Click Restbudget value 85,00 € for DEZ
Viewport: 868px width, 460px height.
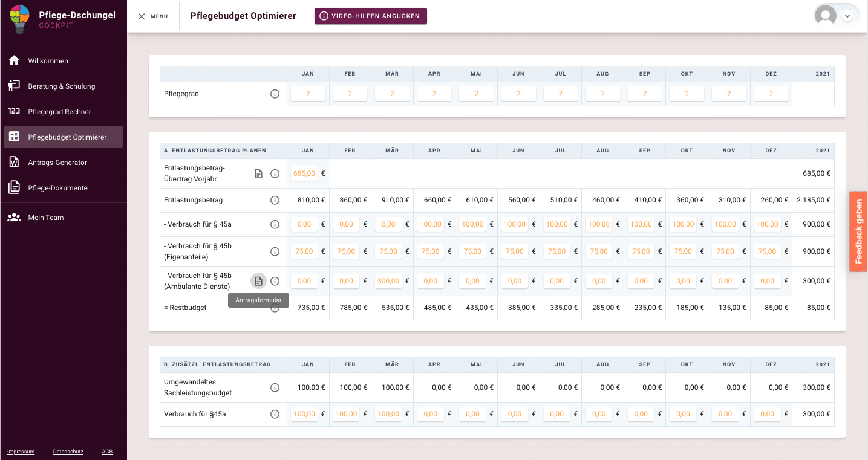point(775,308)
